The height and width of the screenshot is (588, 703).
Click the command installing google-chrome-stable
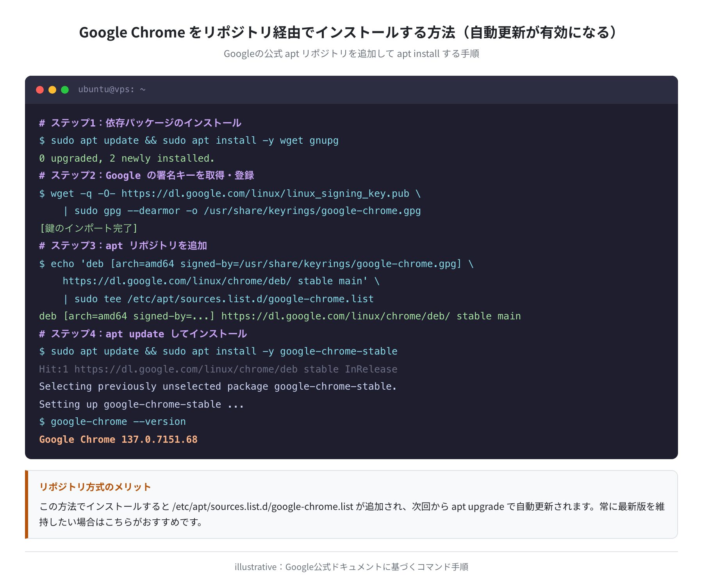(x=218, y=351)
